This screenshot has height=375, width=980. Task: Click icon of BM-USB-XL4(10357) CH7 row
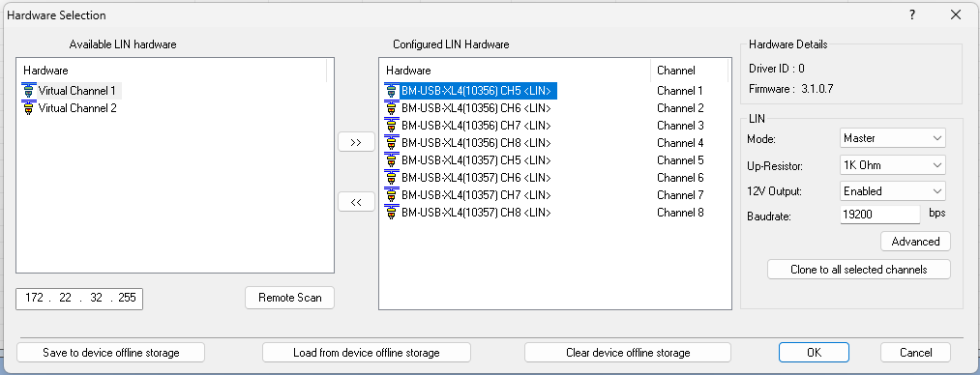392,195
